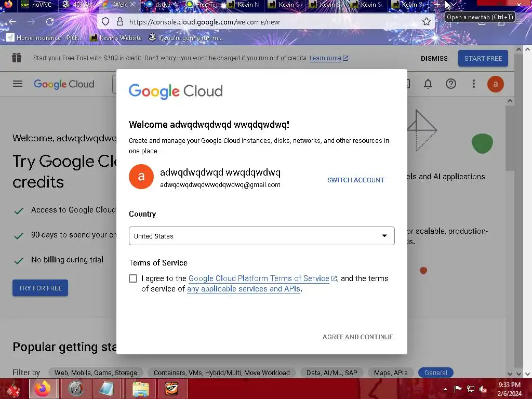Open any applicable services and APIs link
The width and height of the screenshot is (532, 399).
244,289
